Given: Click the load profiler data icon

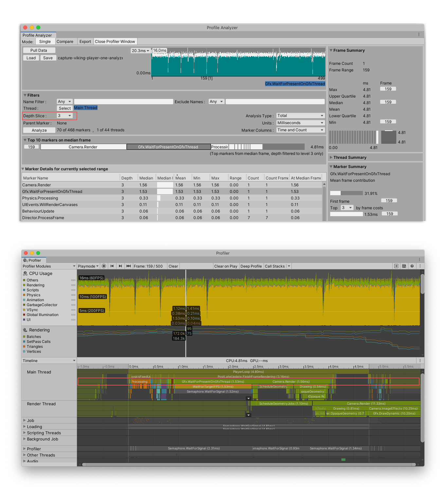Looking at the screenshot, I should tap(396, 266).
